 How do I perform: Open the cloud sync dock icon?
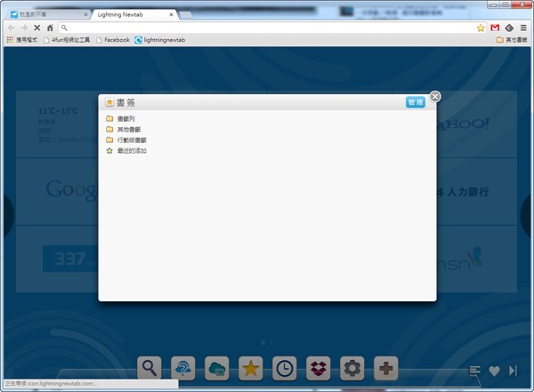coord(216,368)
